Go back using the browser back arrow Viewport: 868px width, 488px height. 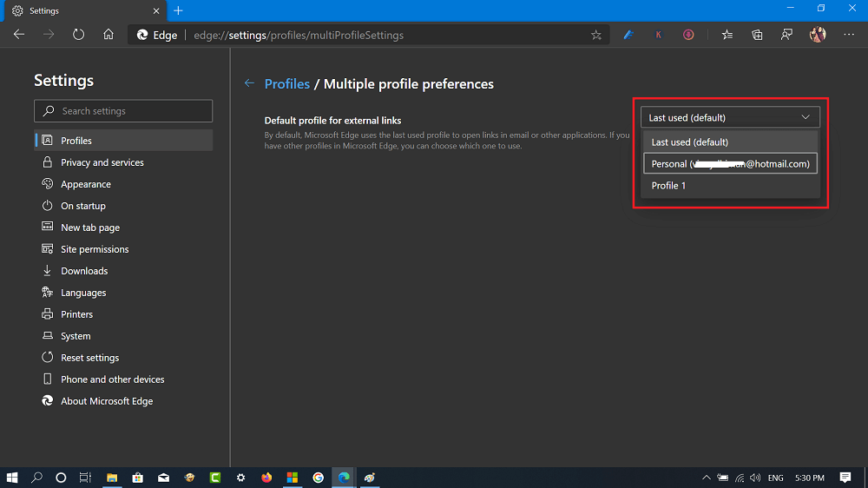click(19, 35)
